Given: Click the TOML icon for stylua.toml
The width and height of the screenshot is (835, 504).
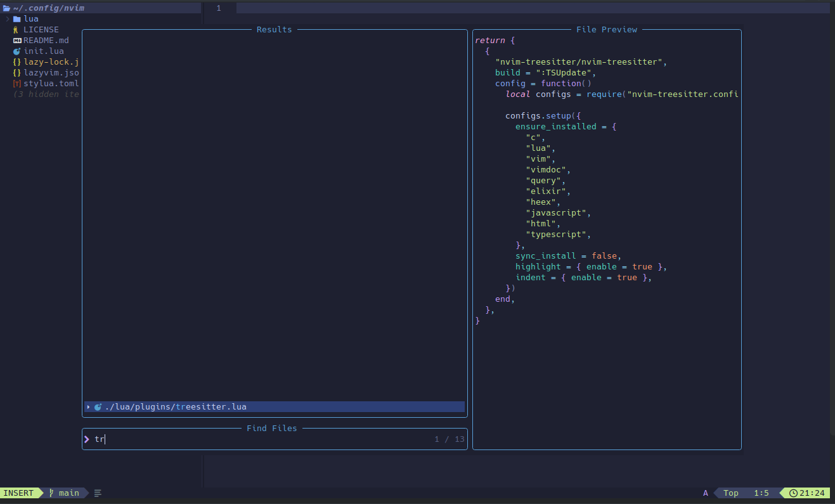Looking at the screenshot, I should (17, 84).
